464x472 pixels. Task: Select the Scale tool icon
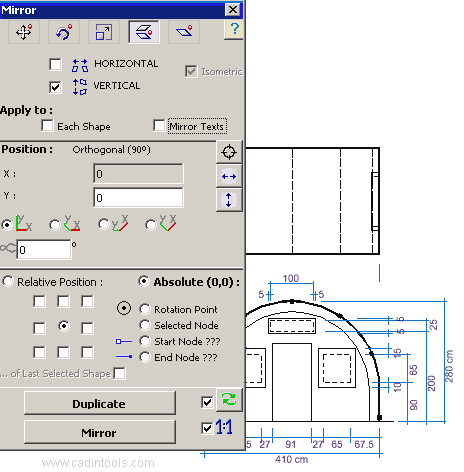point(104,32)
